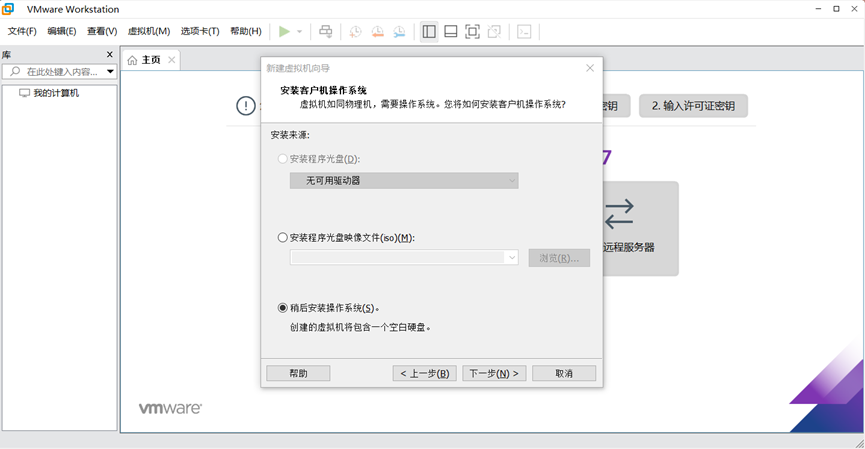Open the power options arrow beside play button
This screenshot has width=865, height=449.
click(300, 31)
